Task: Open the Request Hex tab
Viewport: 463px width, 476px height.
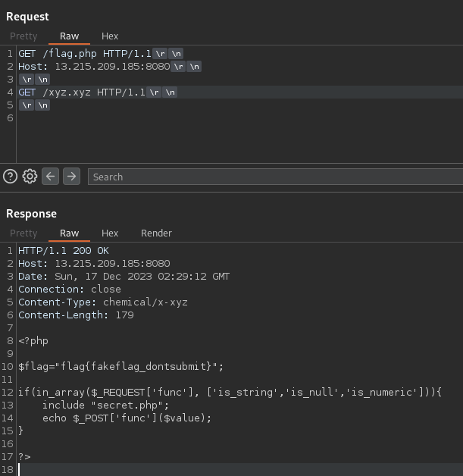Action: [x=110, y=36]
